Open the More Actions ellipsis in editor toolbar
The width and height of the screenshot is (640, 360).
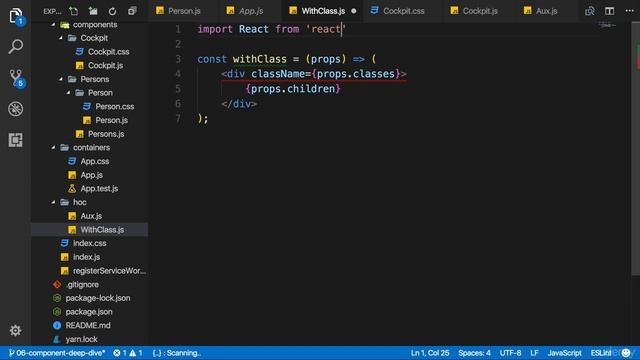point(629,11)
